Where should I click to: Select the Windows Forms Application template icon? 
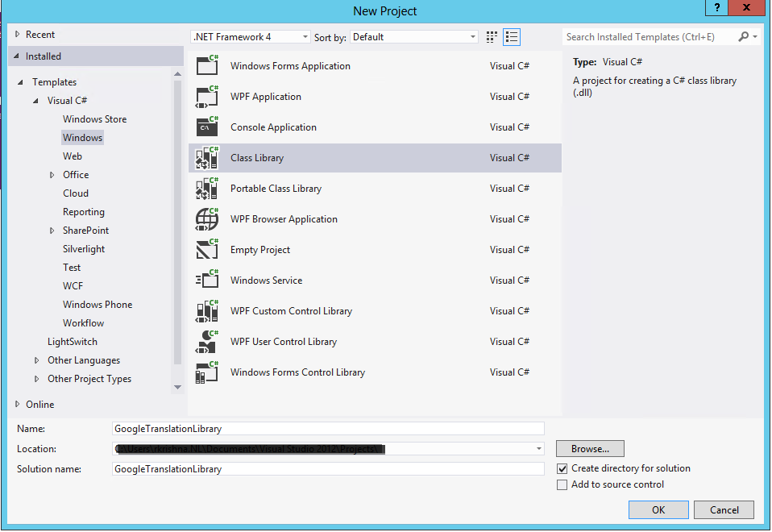(x=206, y=65)
